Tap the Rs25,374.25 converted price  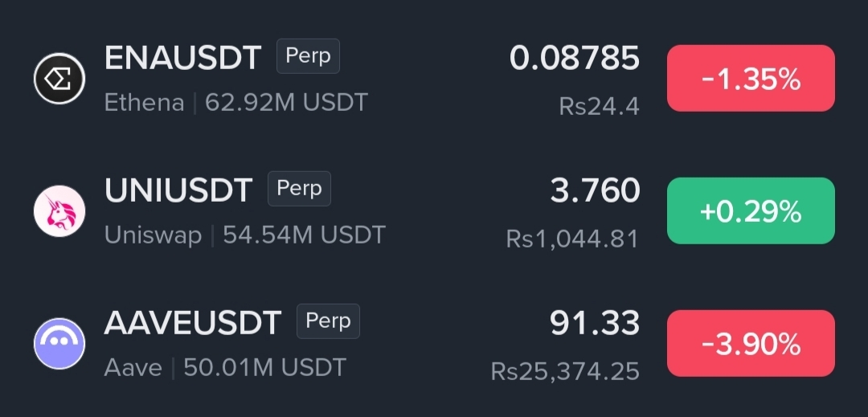565,371
